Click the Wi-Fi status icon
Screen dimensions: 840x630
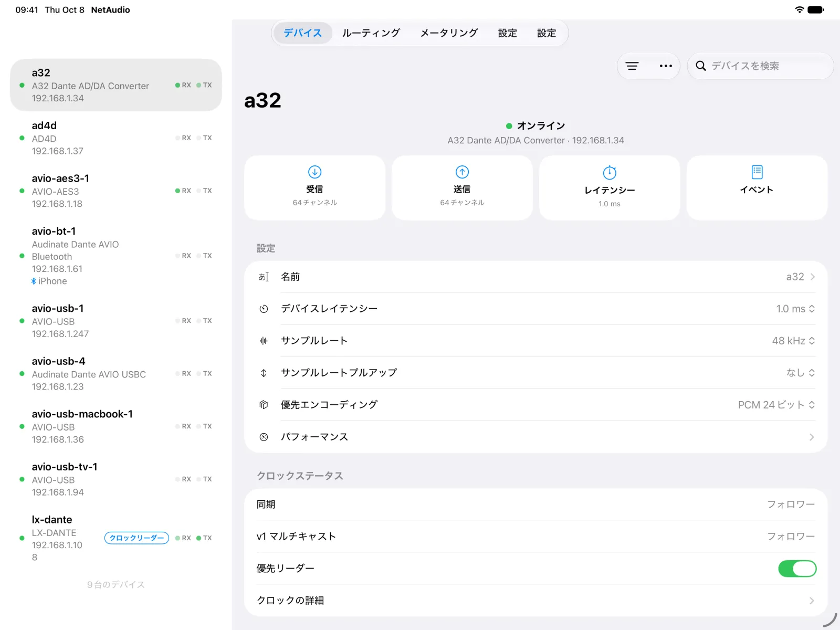coord(799,9)
